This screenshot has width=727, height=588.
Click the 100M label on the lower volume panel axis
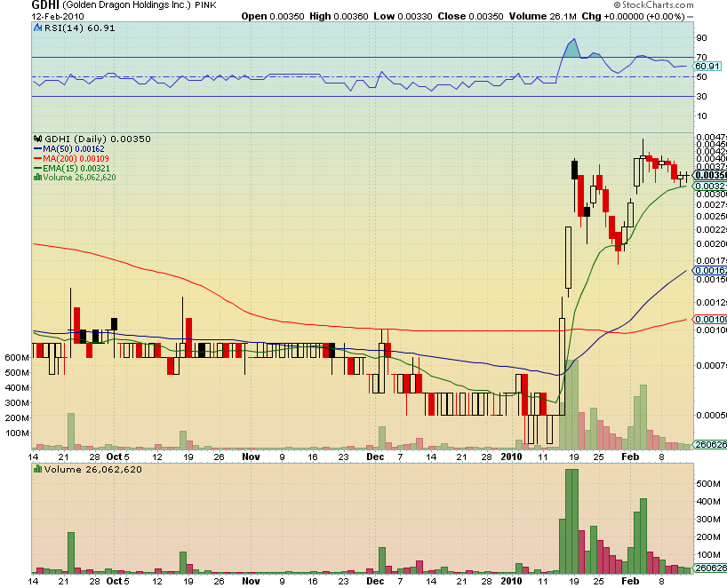(x=708, y=555)
